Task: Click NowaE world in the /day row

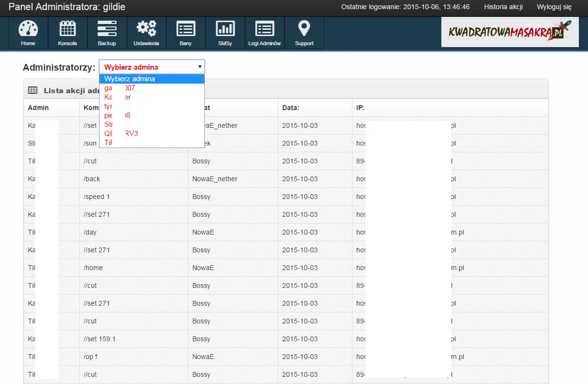Action: point(203,232)
